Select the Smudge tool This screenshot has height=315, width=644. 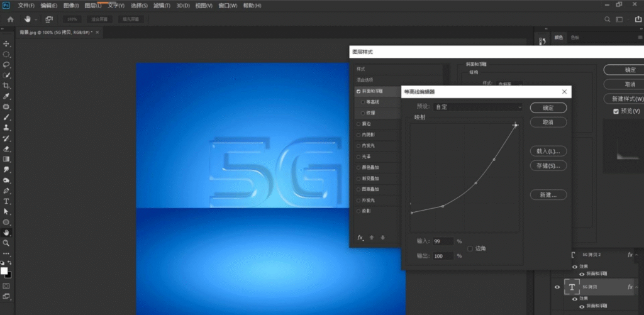coord(6,170)
